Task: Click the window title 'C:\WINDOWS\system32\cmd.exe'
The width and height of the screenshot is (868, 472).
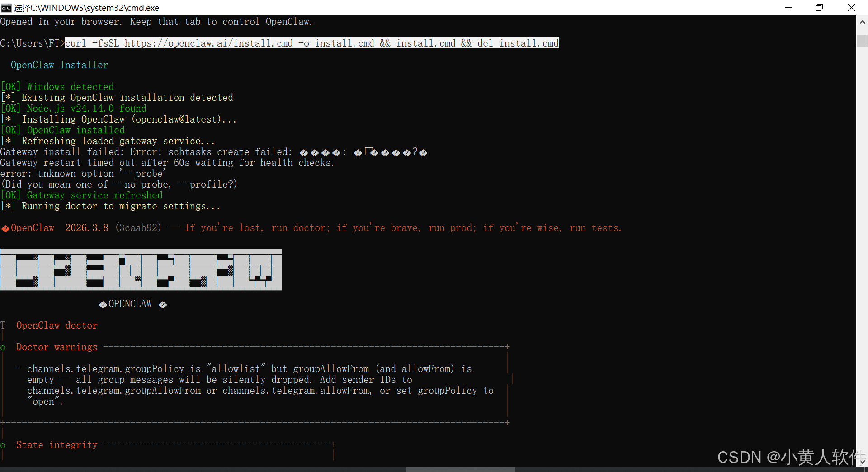Action: point(86,8)
